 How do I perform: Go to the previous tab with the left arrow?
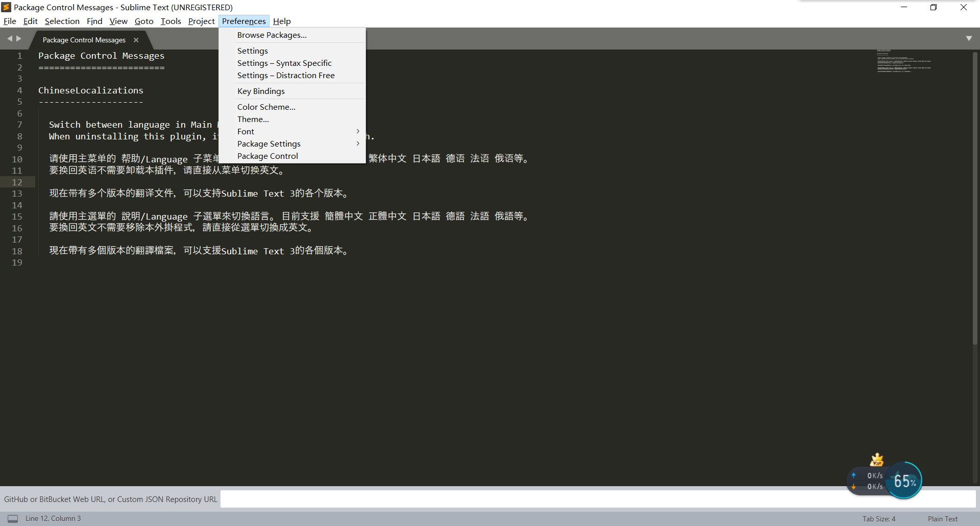click(10, 39)
